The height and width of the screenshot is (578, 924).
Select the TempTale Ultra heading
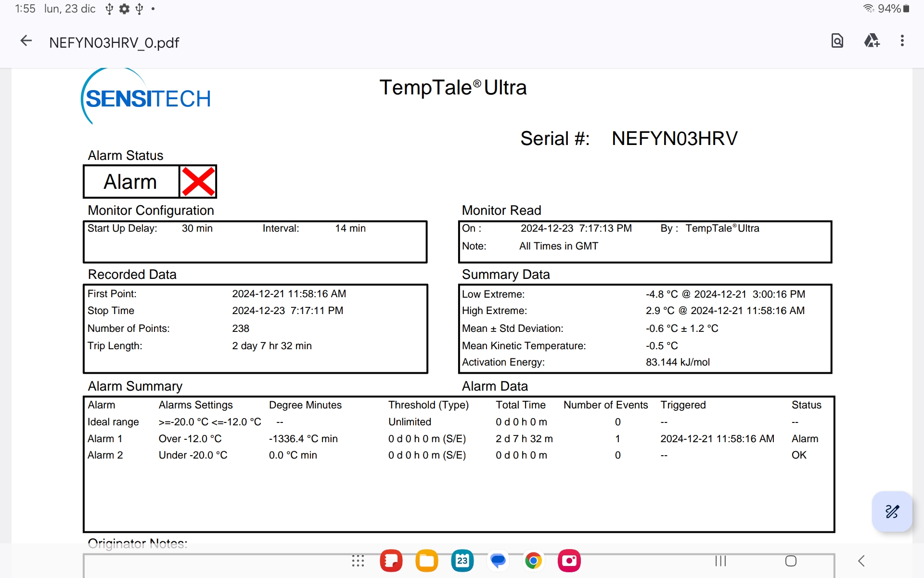point(453,88)
